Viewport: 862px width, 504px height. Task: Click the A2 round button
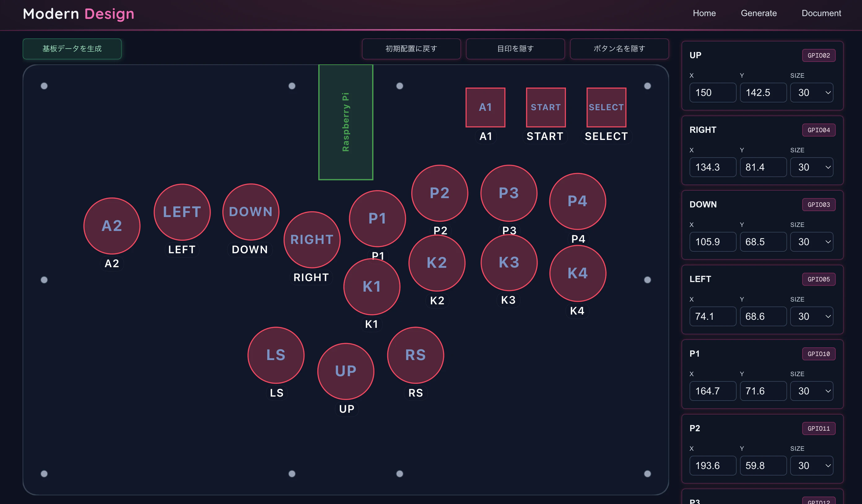tap(112, 226)
